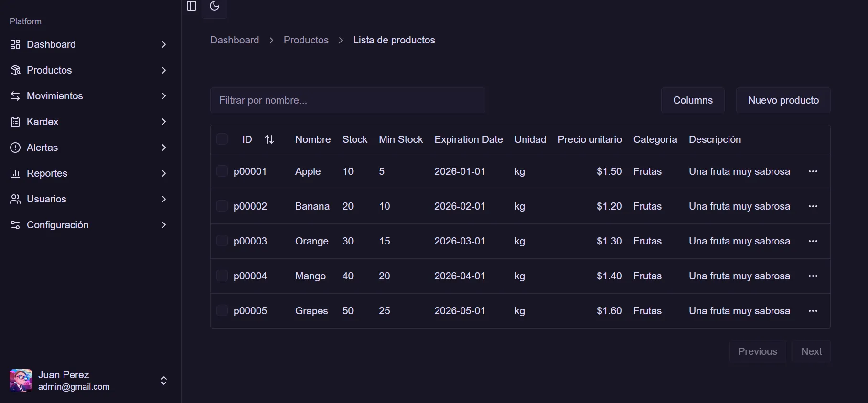Open Movimientos in the sidebar
The width and height of the screenshot is (868, 403).
pyautogui.click(x=55, y=96)
